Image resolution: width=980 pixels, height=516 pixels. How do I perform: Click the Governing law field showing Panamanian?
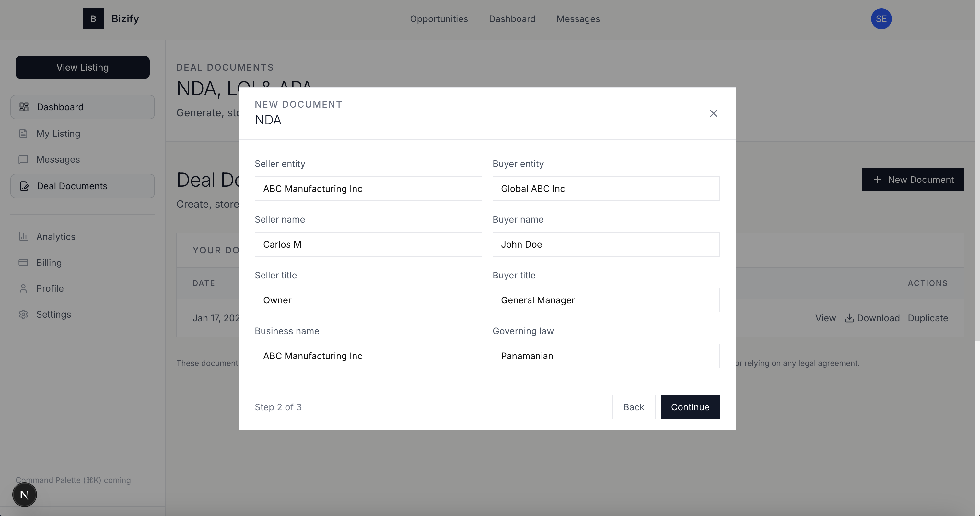coord(606,356)
